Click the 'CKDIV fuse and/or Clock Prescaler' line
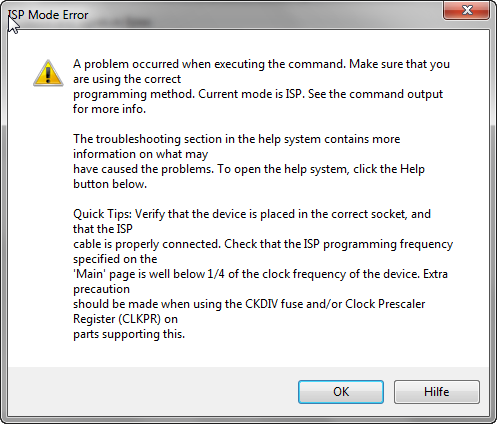This screenshot has height=424, width=497. tap(249, 304)
